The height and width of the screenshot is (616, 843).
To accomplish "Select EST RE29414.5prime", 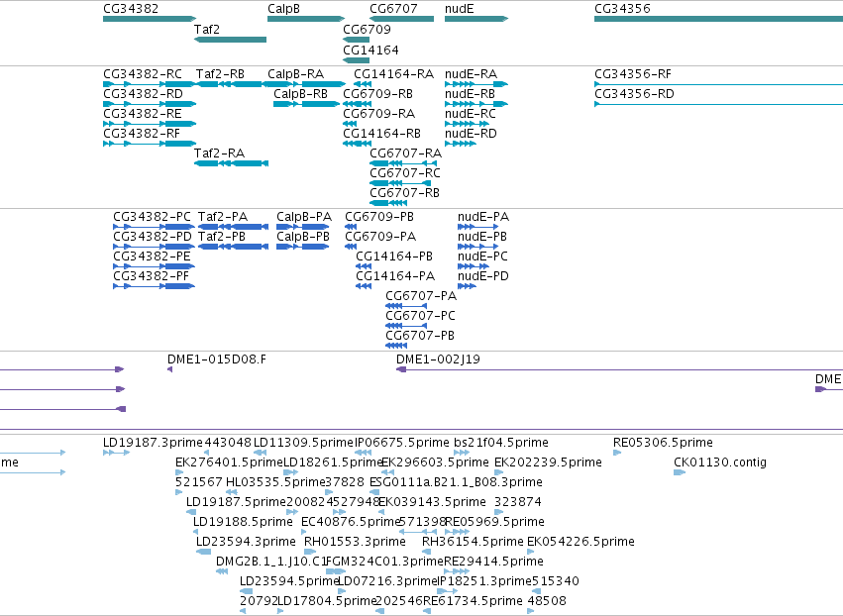I will pos(493,562).
